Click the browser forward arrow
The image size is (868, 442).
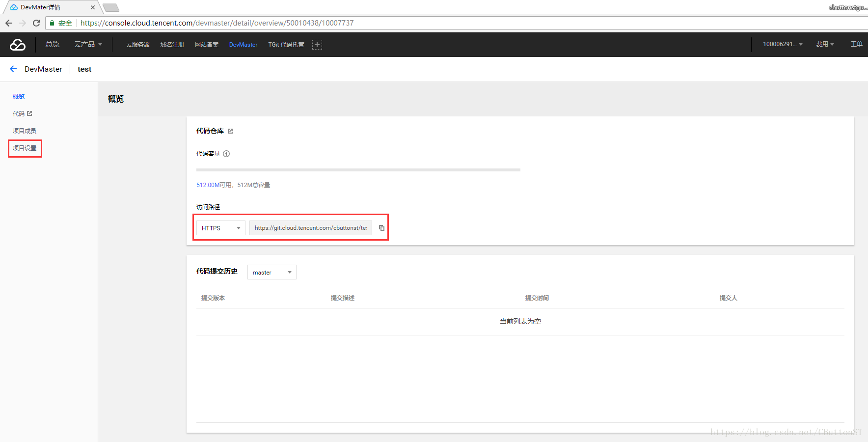tap(23, 23)
